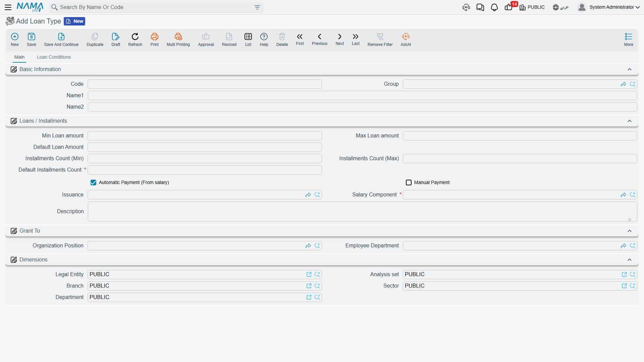Click the Save And Continue toolbar icon
This screenshot has height=362, width=644.
[61, 37]
